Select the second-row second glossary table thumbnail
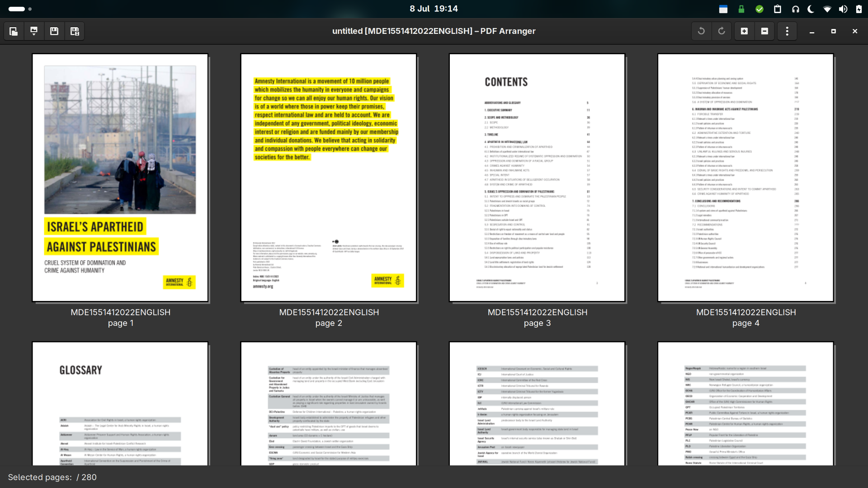 tap(329, 404)
